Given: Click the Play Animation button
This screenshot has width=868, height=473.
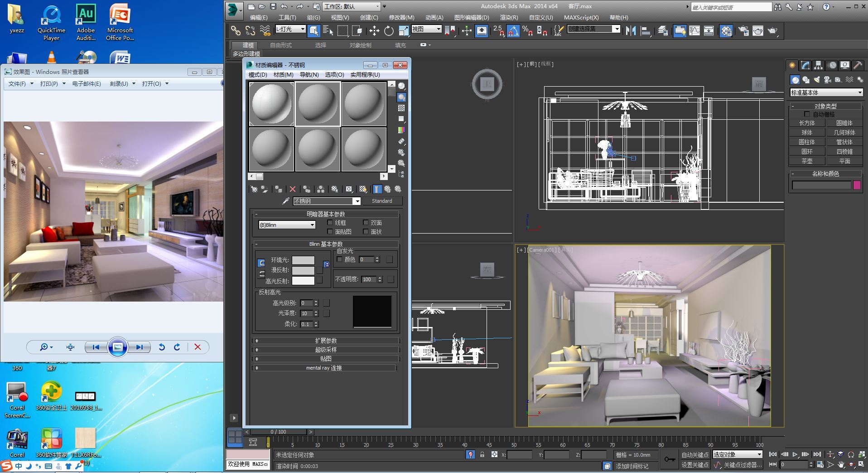Looking at the screenshot, I should coord(795,454).
